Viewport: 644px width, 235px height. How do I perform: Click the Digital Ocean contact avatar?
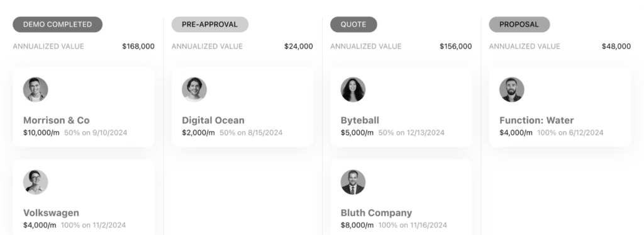click(x=194, y=89)
